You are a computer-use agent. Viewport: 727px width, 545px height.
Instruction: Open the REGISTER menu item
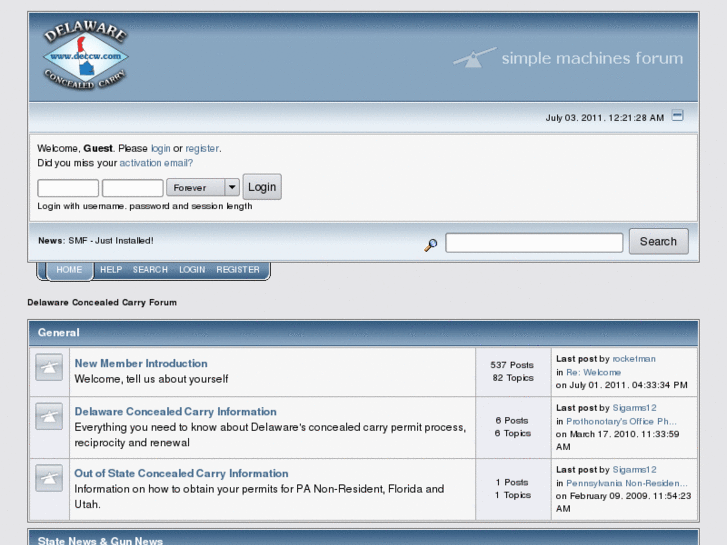238,269
